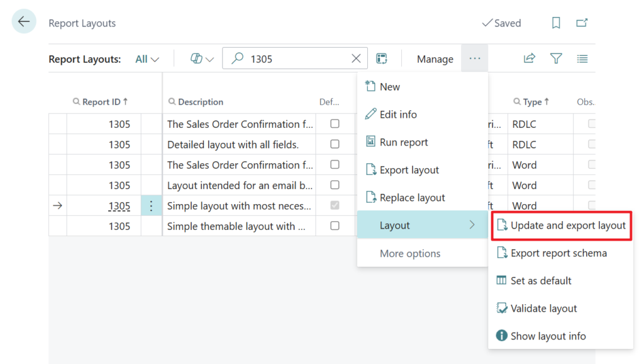
Task: Toggle the list view layout icon
Action: 582,59
